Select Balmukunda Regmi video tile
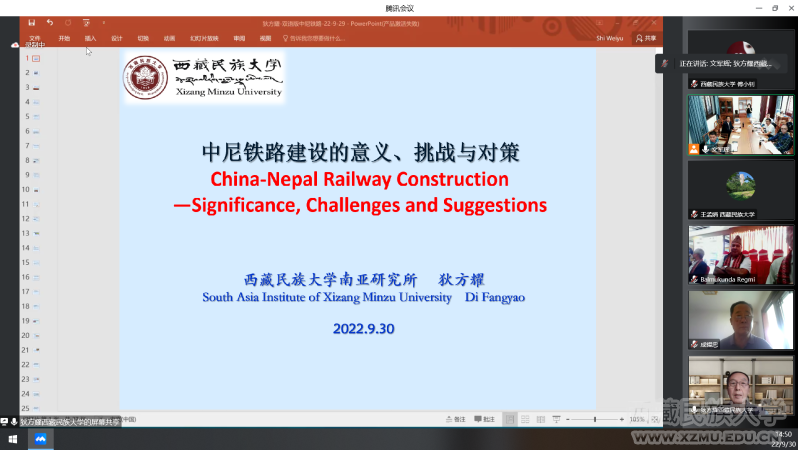798x450 pixels. [740, 255]
